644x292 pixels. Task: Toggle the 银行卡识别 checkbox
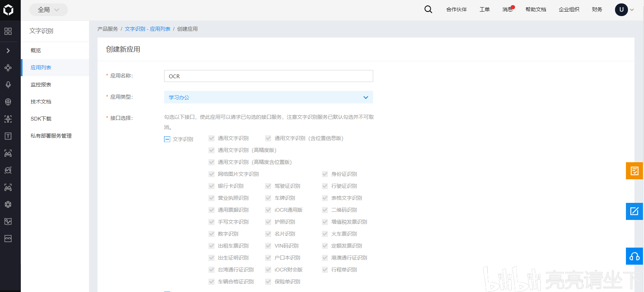(x=211, y=186)
